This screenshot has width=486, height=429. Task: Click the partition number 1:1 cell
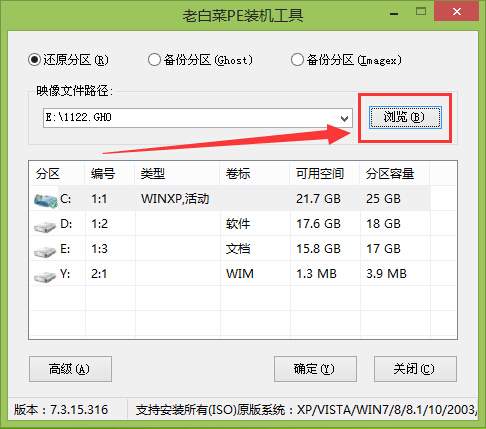coord(99,199)
